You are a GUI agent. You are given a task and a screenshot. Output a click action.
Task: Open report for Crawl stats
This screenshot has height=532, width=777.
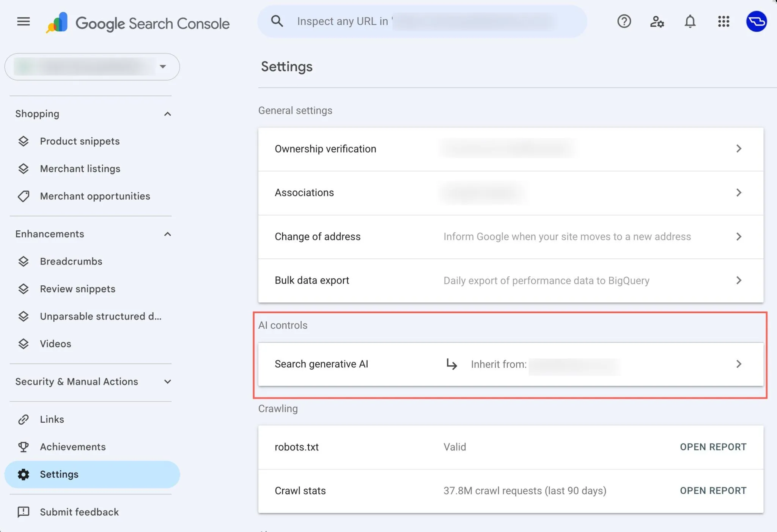(713, 491)
